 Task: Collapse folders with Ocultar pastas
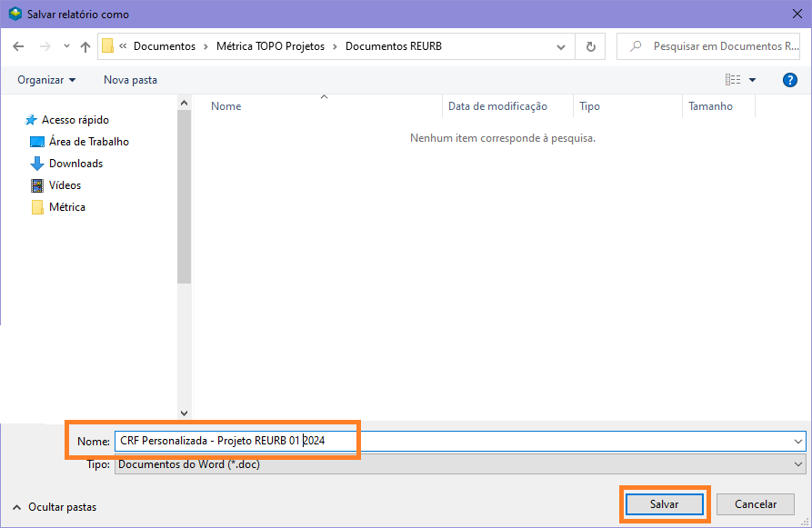click(55, 506)
